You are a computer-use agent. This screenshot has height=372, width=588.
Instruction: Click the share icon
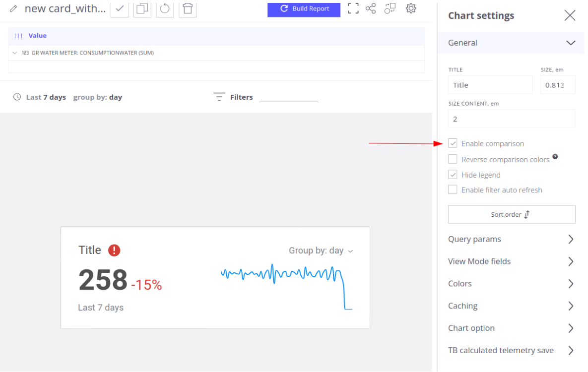click(371, 8)
